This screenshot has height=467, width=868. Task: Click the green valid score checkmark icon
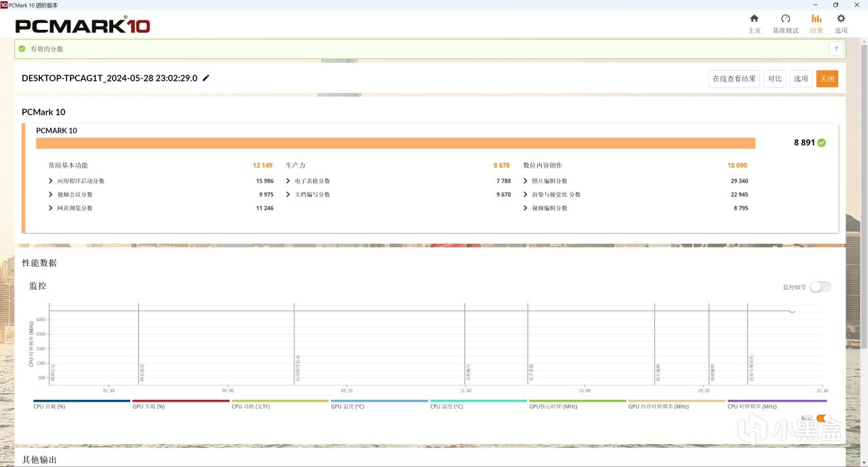(22, 49)
